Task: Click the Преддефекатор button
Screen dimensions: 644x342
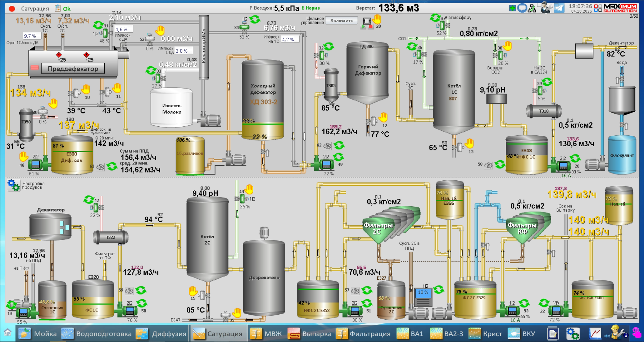Action: (73, 69)
